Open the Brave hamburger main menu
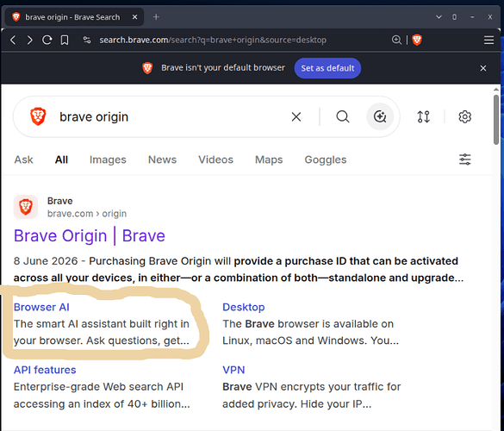This screenshot has width=504, height=431. point(488,41)
